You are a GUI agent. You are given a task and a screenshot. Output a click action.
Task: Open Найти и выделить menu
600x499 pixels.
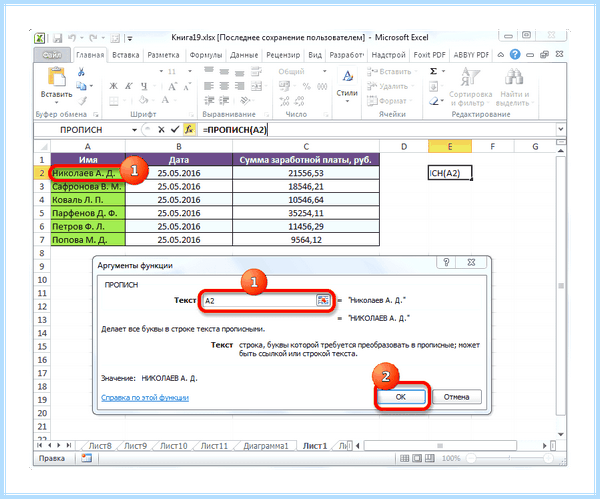tap(514, 86)
